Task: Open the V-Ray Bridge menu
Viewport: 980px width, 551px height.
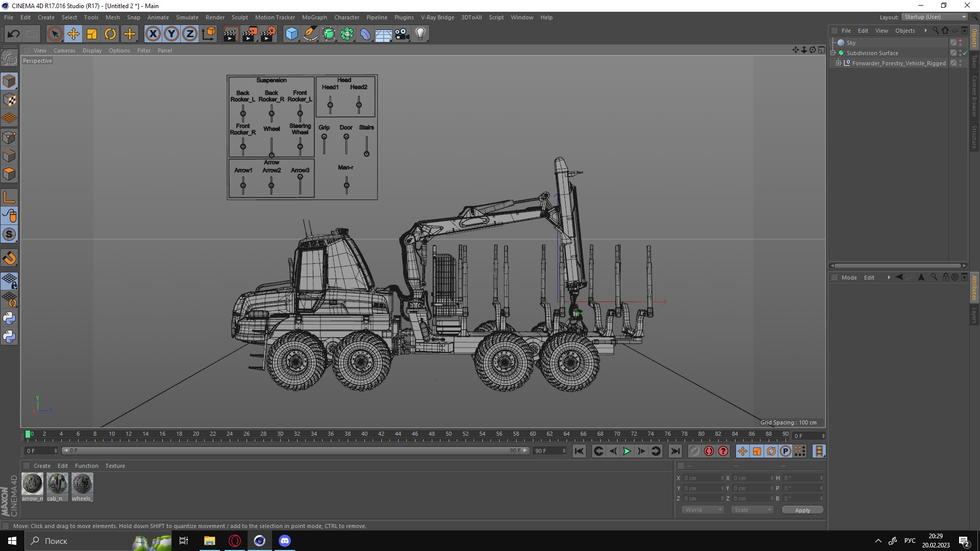Action: click(437, 17)
